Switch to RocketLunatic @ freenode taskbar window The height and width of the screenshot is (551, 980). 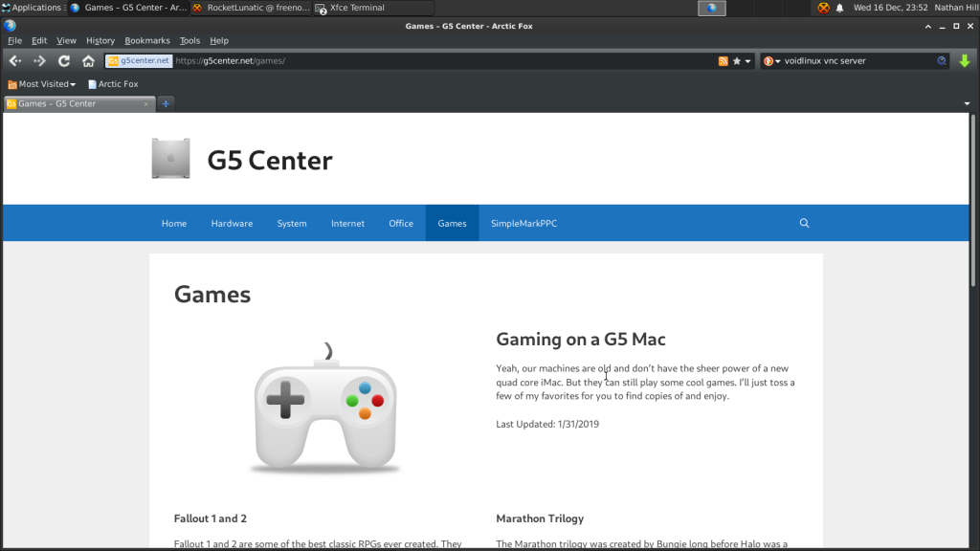click(251, 8)
